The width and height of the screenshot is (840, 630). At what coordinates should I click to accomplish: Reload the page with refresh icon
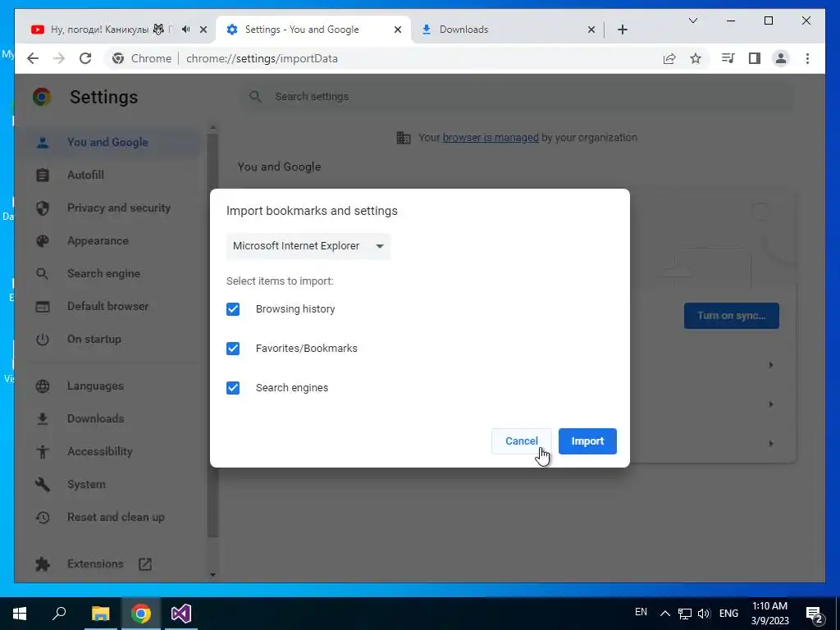pos(85,58)
